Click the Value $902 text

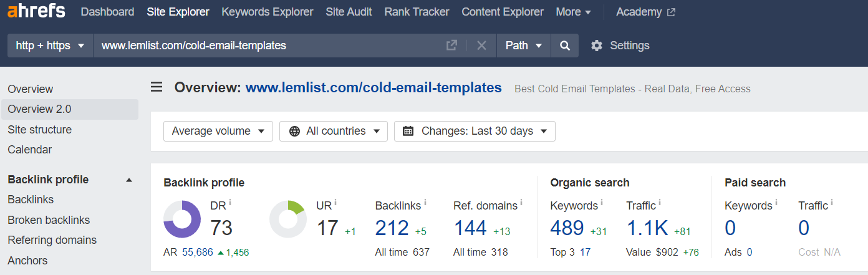(x=652, y=252)
